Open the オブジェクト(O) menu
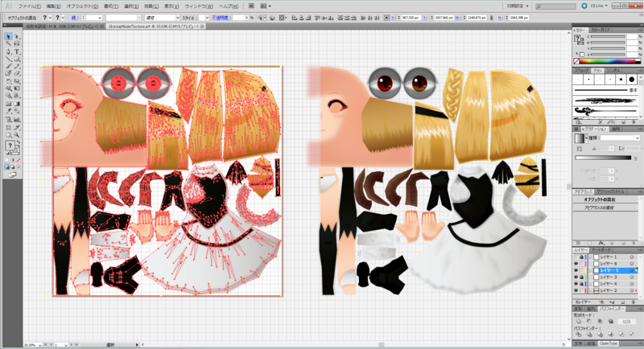Screen dimensions: 644x349 82,6
